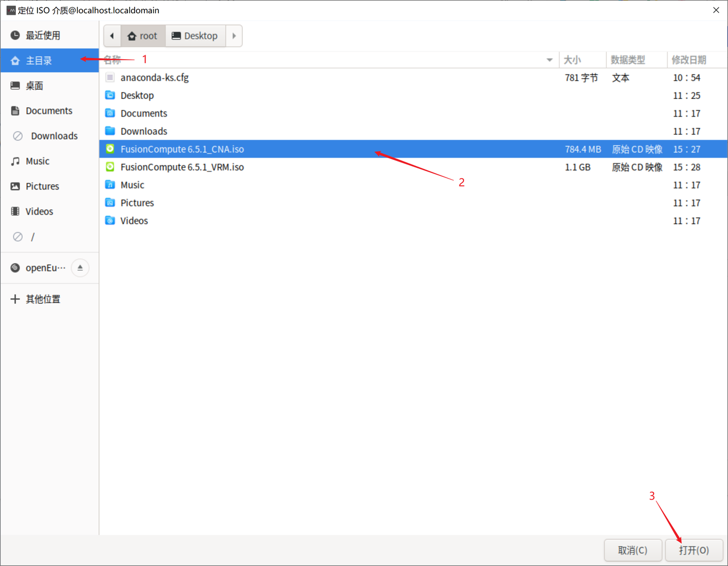Switch to 主目录 in the sidebar
Viewport: 728px width, 566px height.
pyautogui.click(x=39, y=61)
